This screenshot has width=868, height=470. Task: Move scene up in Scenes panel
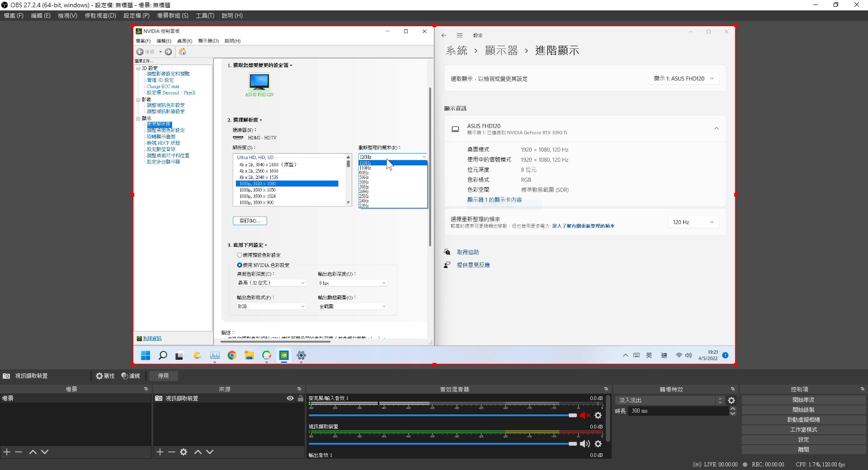point(33,452)
